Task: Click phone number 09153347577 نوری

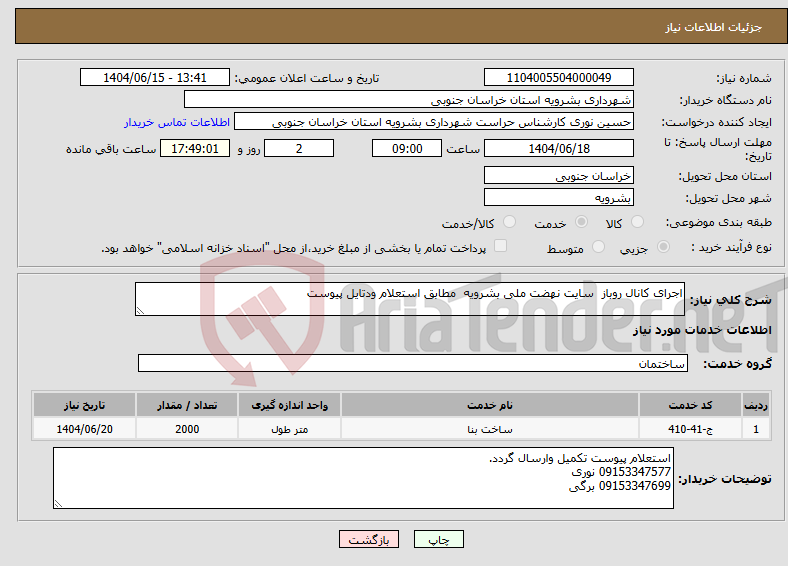Action: point(621,472)
